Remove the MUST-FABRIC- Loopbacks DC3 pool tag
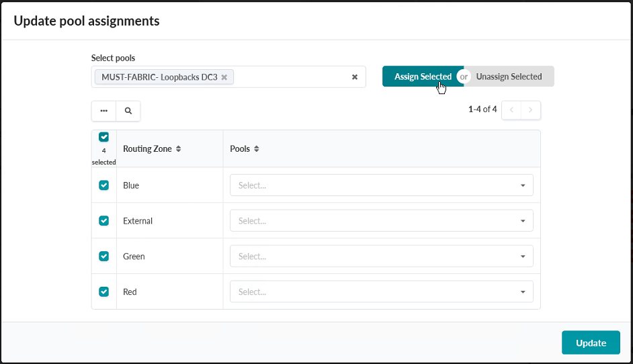 [x=224, y=77]
